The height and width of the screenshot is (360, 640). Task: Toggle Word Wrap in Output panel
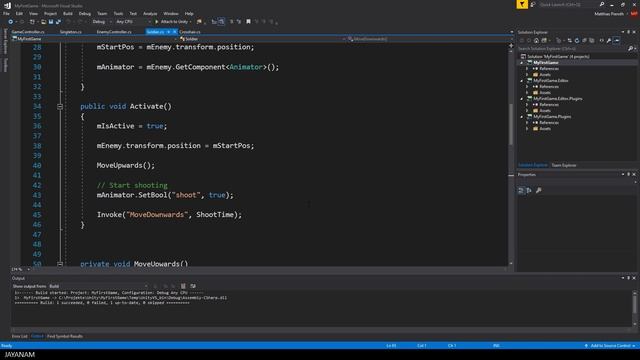point(193,287)
